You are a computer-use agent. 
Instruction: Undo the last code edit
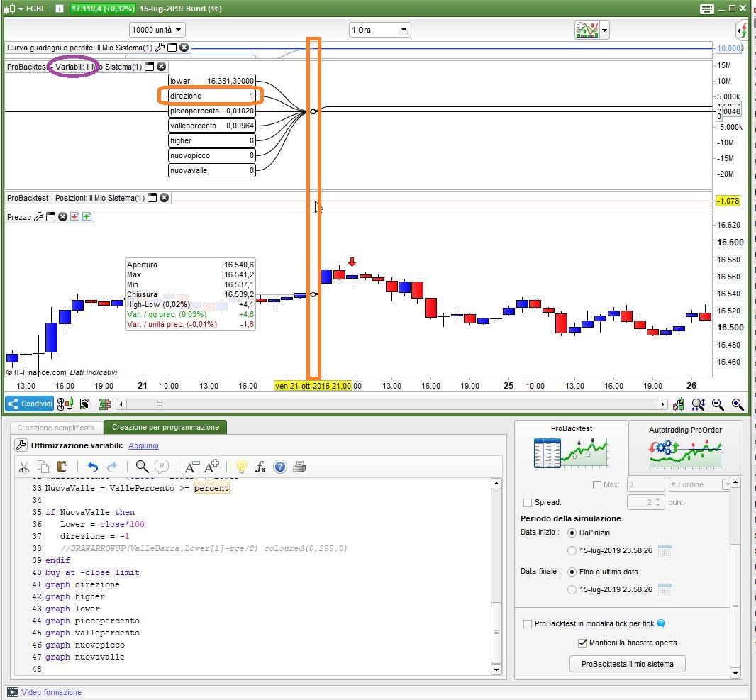pyautogui.click(x=93, y=467)
